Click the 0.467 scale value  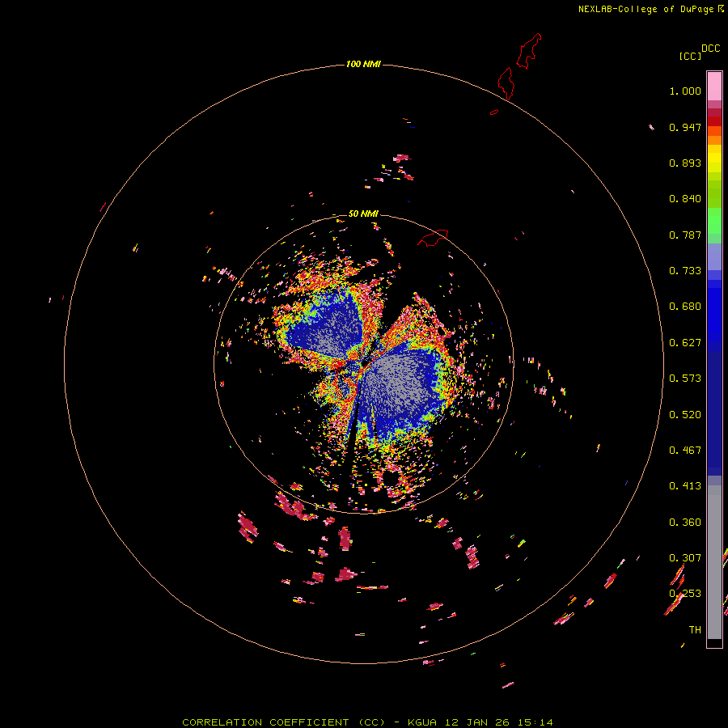(x=685, y=451)
